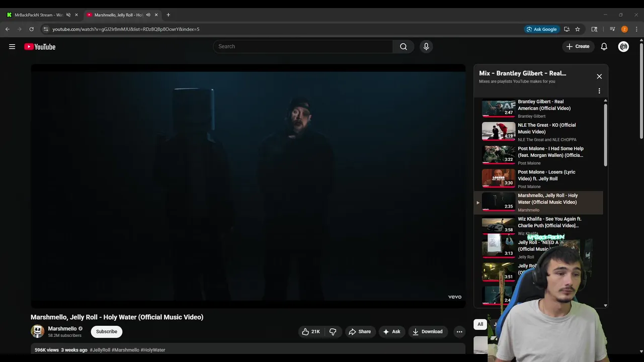Close the MrBackPackN Stream tab
This screenshot has height=362, width=644.
tap(76, 15)
